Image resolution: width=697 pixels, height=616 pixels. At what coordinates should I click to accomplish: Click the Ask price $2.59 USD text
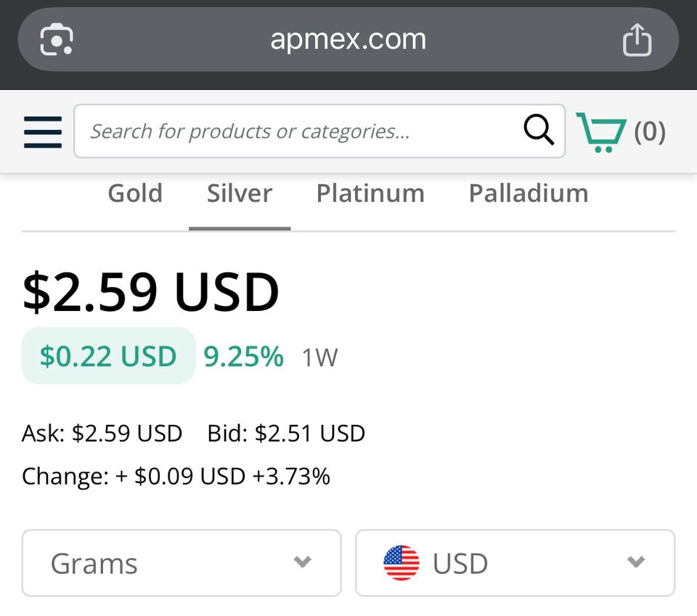tap(102, 434)
